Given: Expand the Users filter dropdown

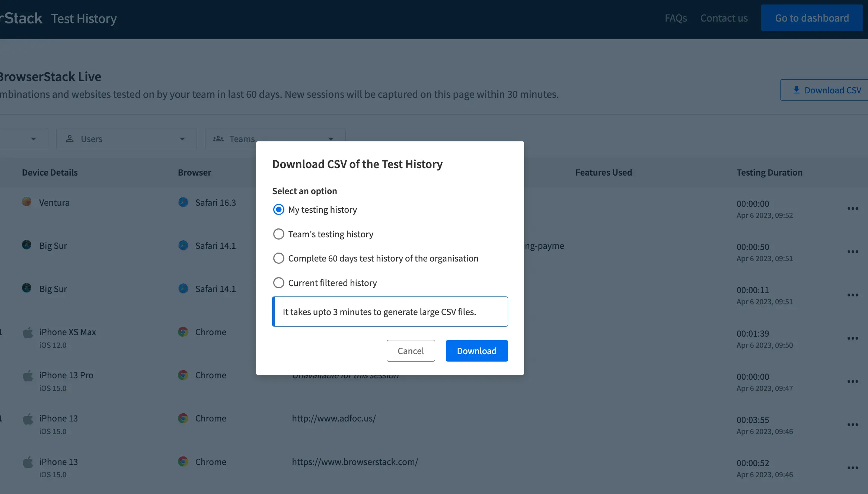Looking at the screenshot, I should (182, 139).
